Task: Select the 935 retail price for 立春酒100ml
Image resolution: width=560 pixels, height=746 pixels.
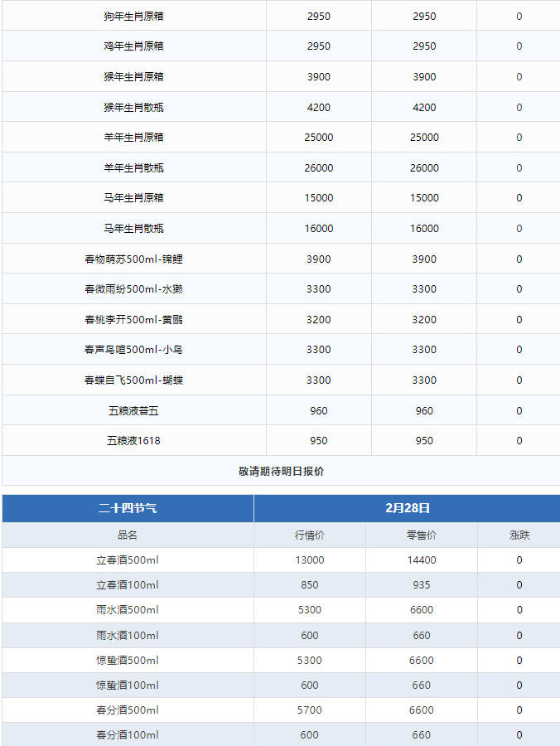Action: 422,585
